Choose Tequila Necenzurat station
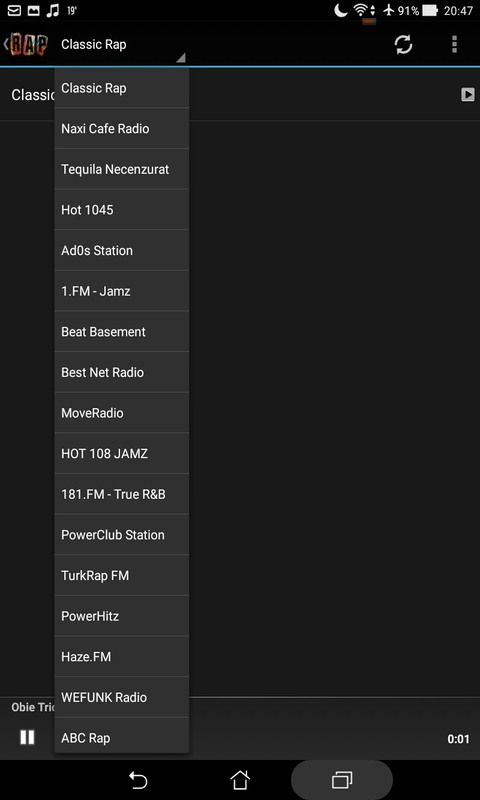 (121, 169)
